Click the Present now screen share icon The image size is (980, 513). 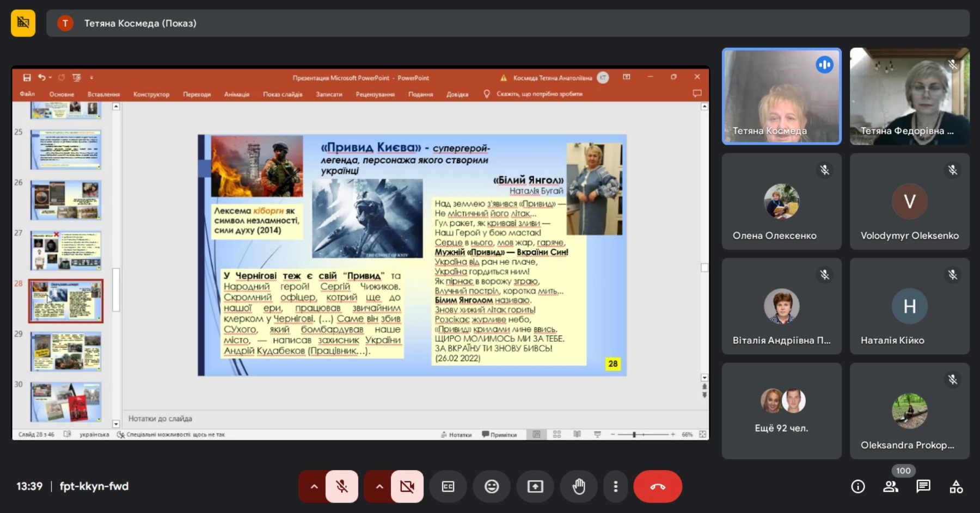click(x=535, y=486)
